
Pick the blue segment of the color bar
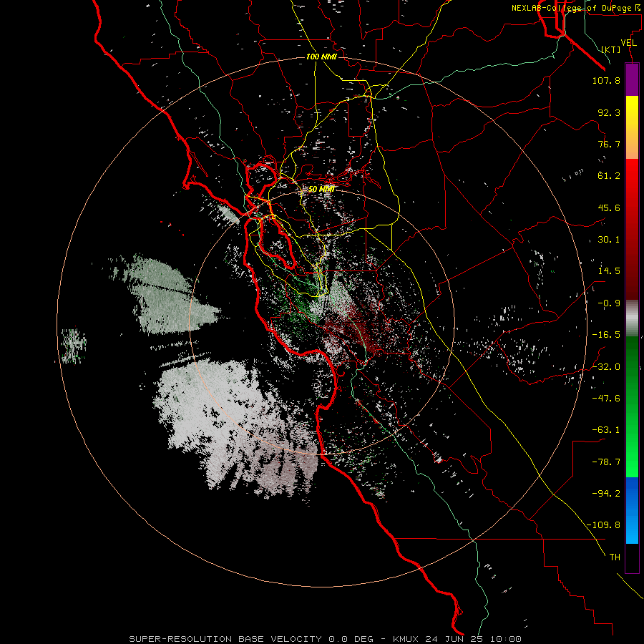pyautogui.click(x=632, y=510)
